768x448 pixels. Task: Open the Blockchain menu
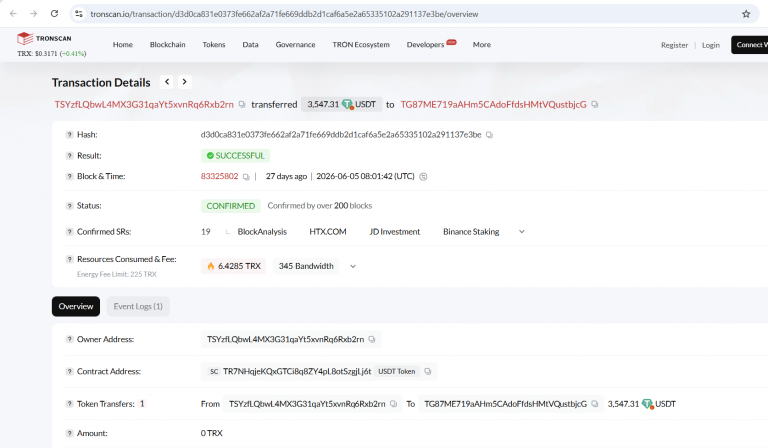click(x=168, y=45)
